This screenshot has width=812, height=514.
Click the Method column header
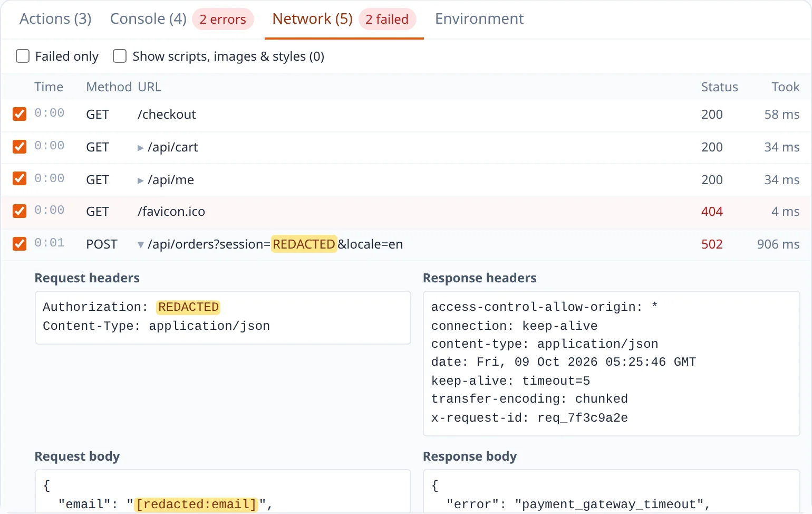pos(109,87)
